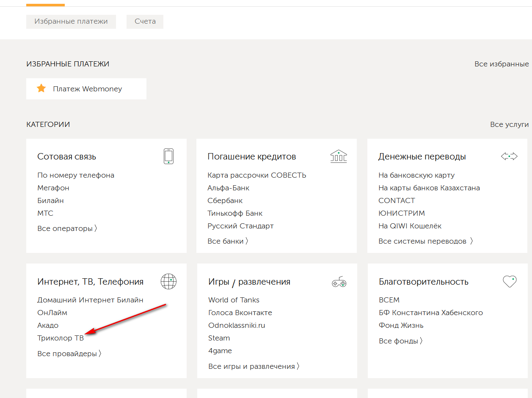Expand the Все банки list
The image size is (532, 398).
[228, 241]
